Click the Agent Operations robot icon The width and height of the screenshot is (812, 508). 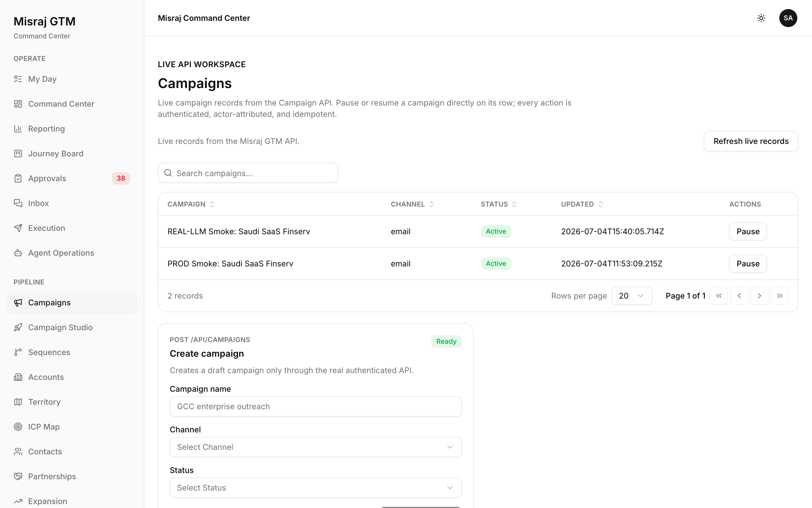pyautogui.click(x=18, y=253)
